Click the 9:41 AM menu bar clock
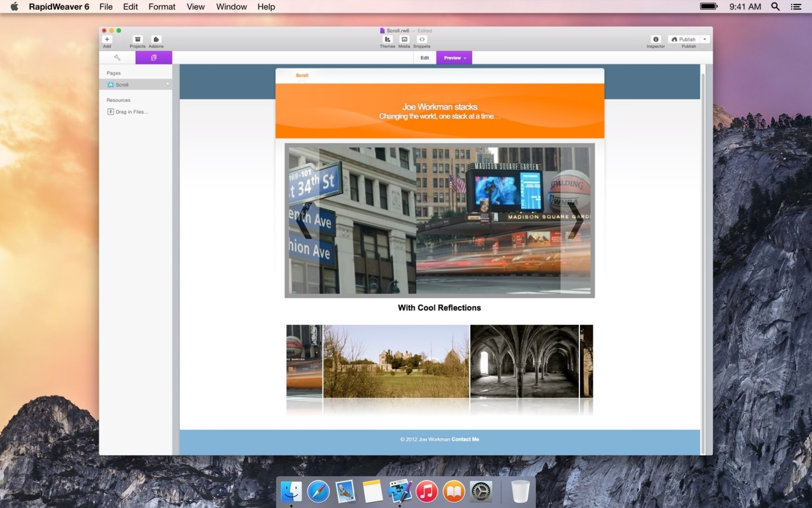The height and width of the screenshot is (508, 812). pos(745,7)
